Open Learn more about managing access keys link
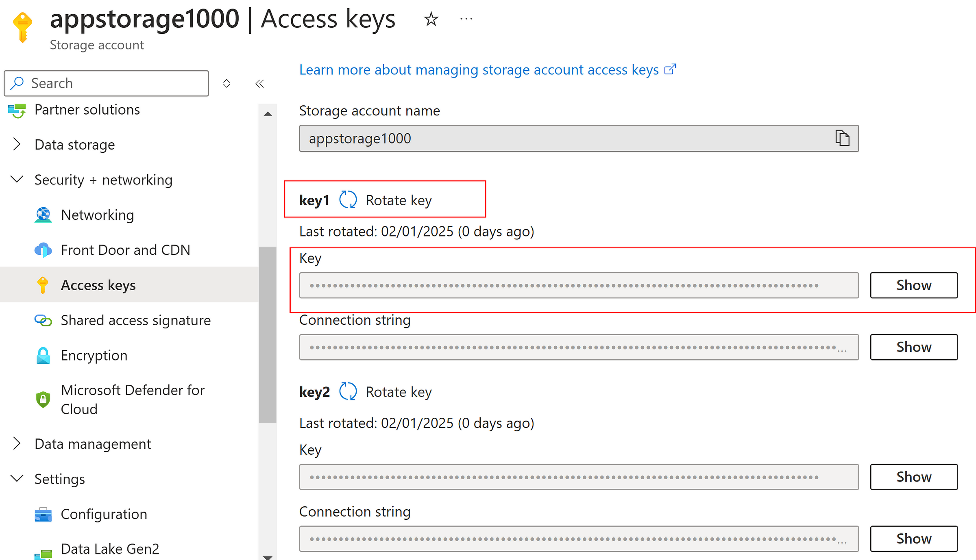 point(479,70)
